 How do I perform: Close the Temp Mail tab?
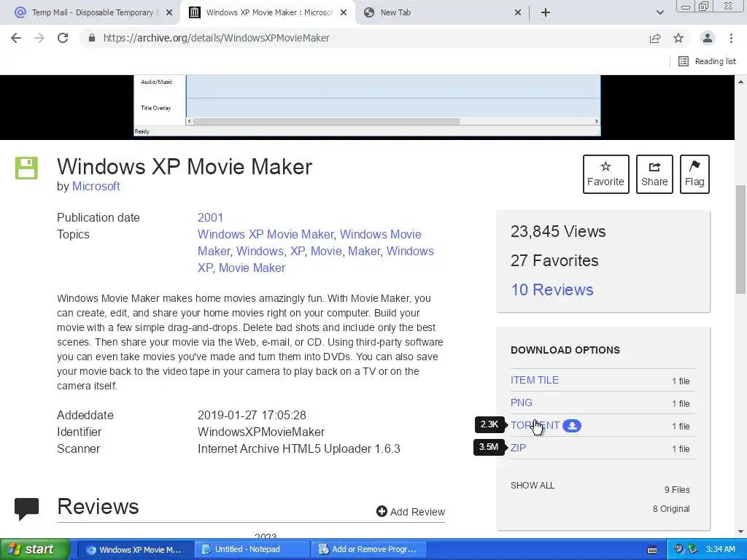pos(169,13)
